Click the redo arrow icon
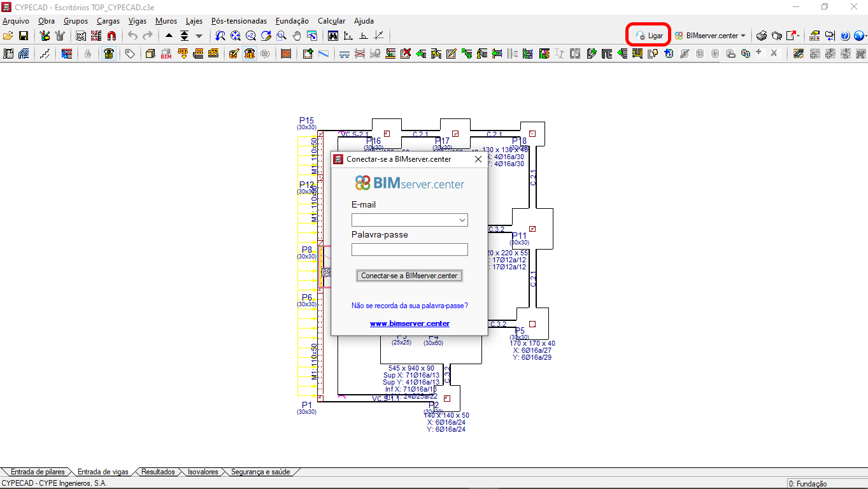Image resolution: width=868 pixels, height=489 pixels. point(147,36)
